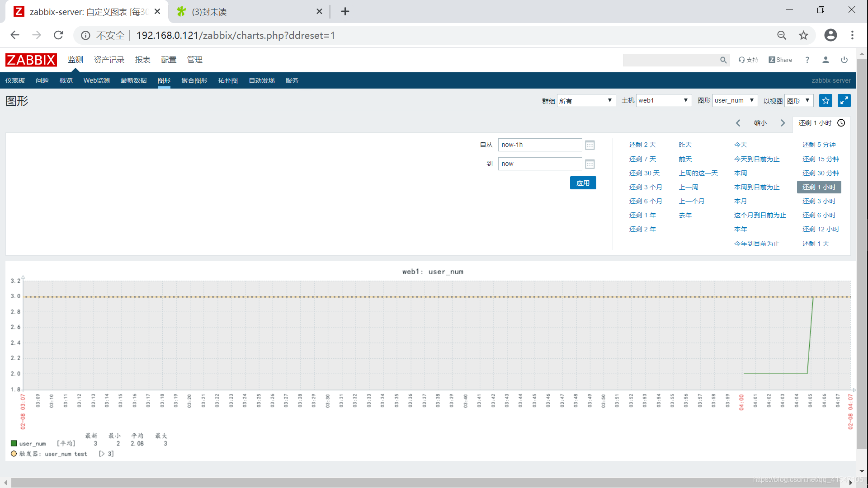Open calendar picker for the 自从 field
Image resolution: width=868 pixels, height=488 pixels.
(x=590, y=145)
